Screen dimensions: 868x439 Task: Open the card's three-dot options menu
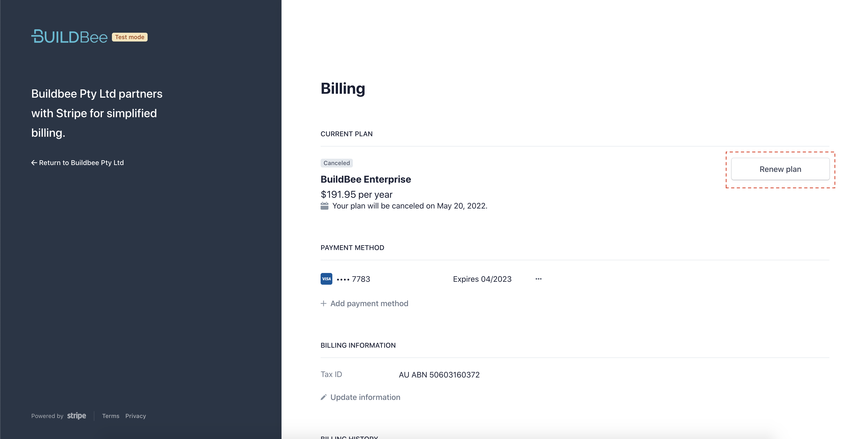click(x=538, y=279)
